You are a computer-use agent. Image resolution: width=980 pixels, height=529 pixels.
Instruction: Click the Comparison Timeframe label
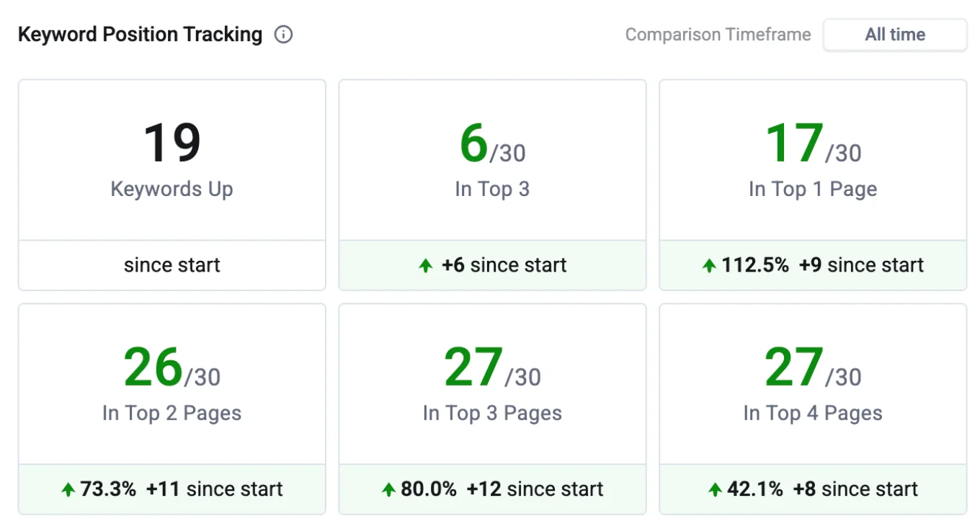[718, 34]
